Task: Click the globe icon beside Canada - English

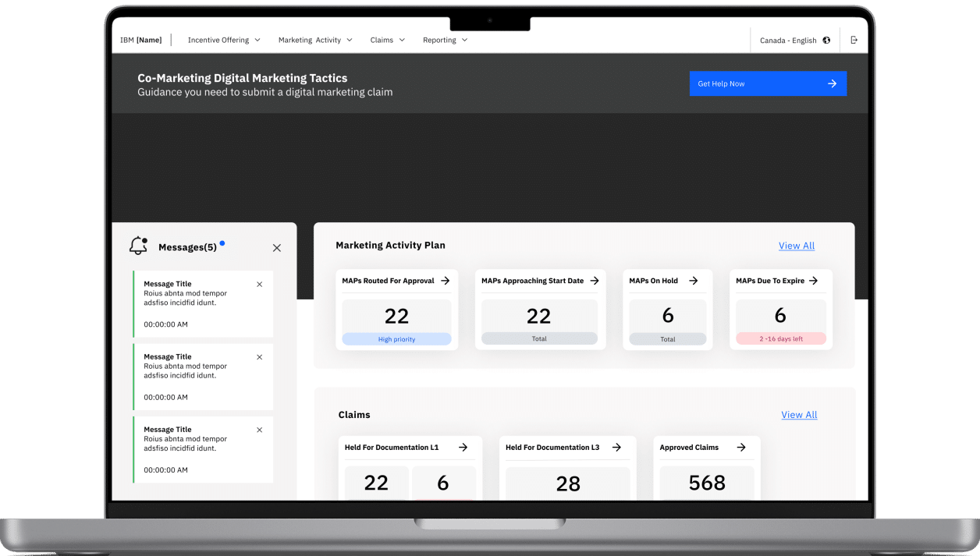Action: (x=826, y=41)
